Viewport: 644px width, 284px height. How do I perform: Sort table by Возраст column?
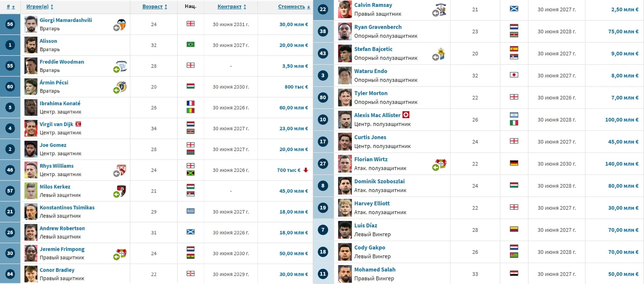tap(155, 7)
